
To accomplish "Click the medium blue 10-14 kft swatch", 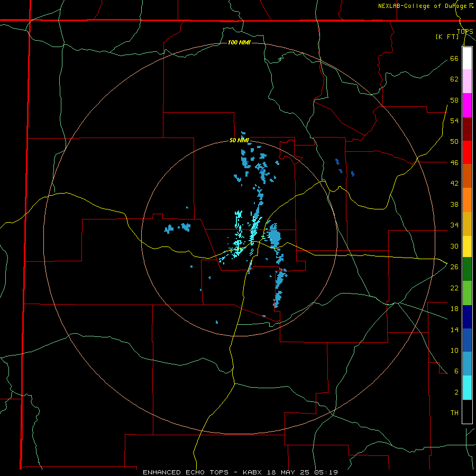I will 467,340.
